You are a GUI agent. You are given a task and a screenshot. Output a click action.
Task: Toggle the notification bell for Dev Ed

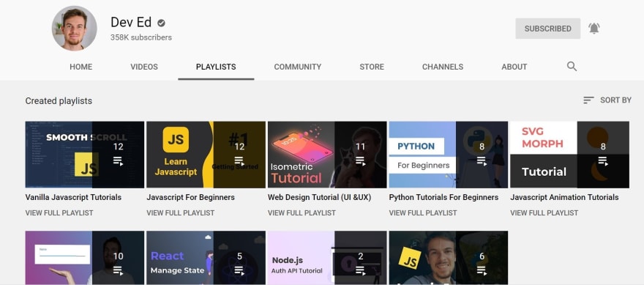click(594, 29)
